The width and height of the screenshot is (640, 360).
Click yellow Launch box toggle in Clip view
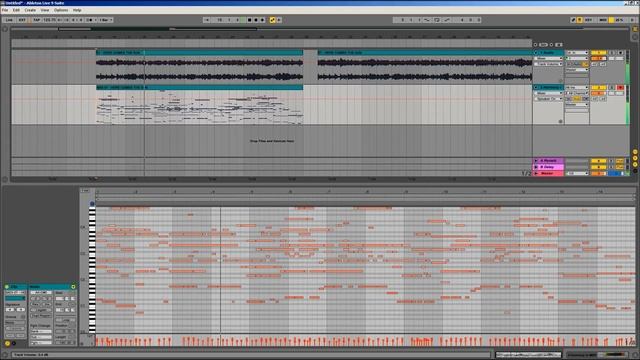click(x=7, y=343)
